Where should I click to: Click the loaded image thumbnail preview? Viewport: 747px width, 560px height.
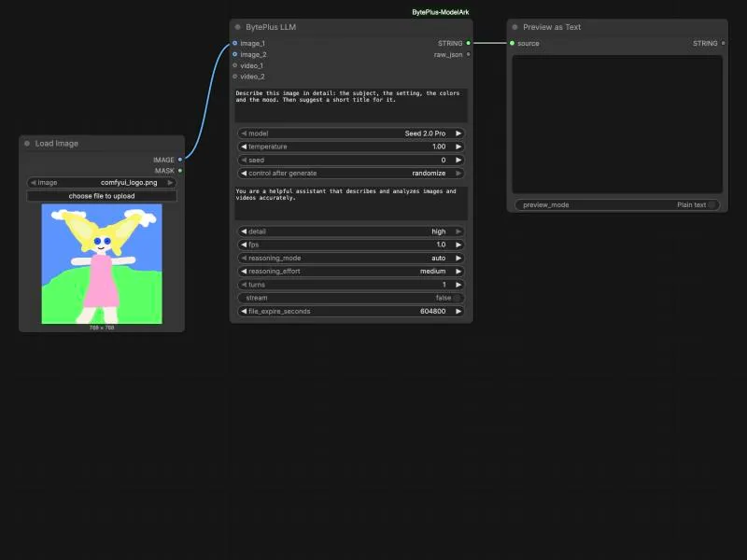tap(102, 264)
